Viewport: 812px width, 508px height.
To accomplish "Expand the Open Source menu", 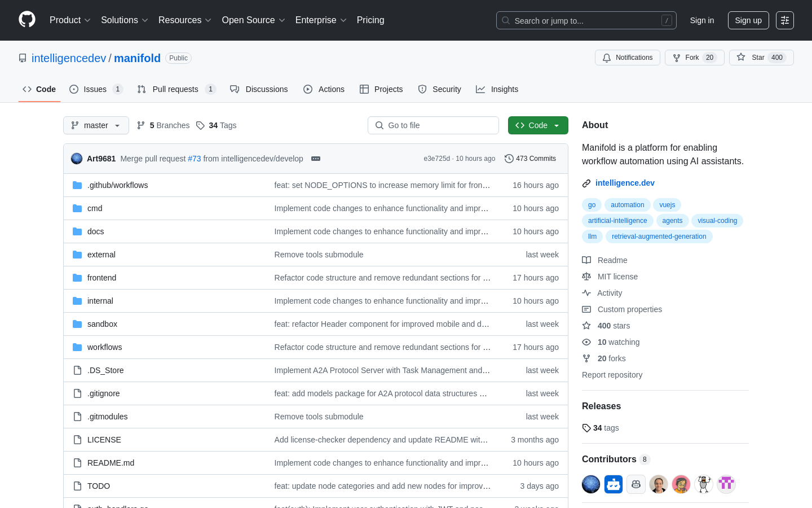I will click(254, 20).
